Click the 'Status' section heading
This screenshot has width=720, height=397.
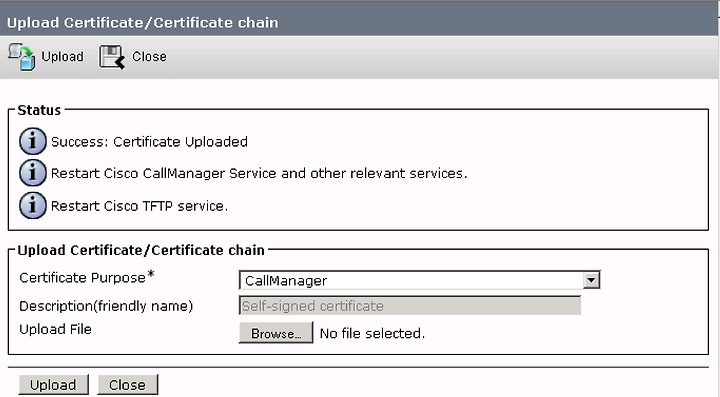coord(39,110)
